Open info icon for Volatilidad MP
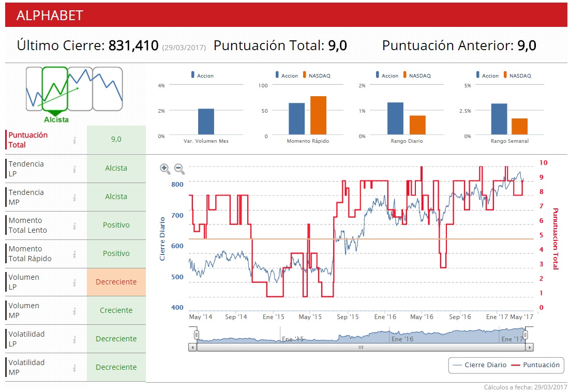This screenshot has width=570, height=392. (74, 368)
